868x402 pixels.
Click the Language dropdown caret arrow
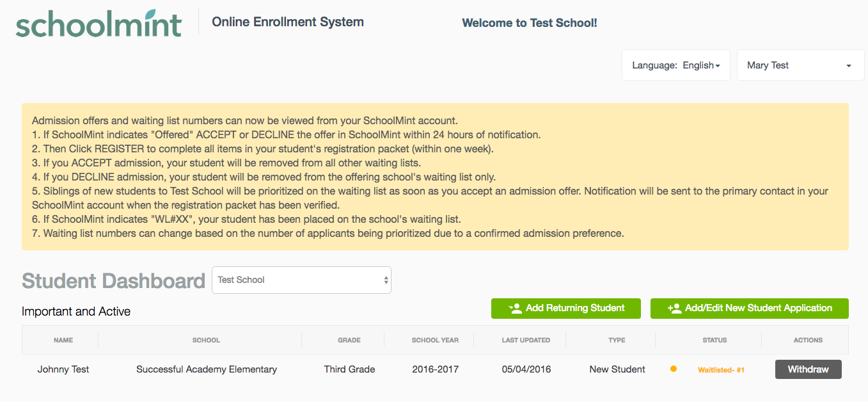tap(718, 66)
